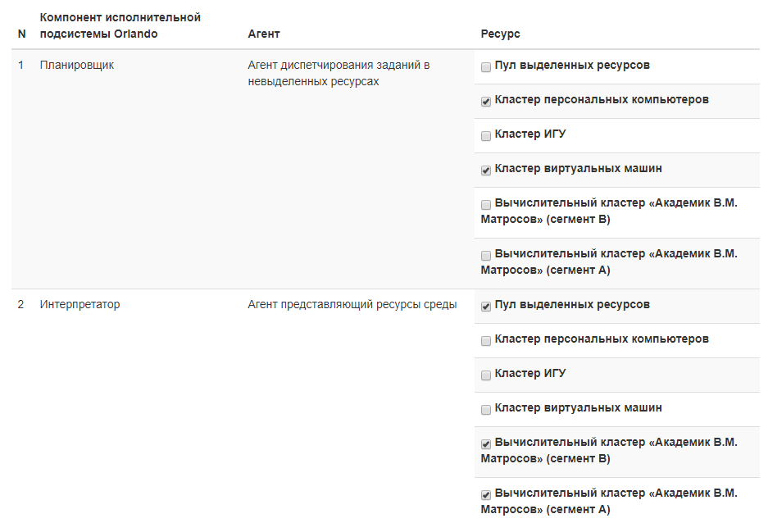Untick Интерпретатор's Матросов 'сегмент B' checkbox

pyautogui.click(x=486, y=444)
